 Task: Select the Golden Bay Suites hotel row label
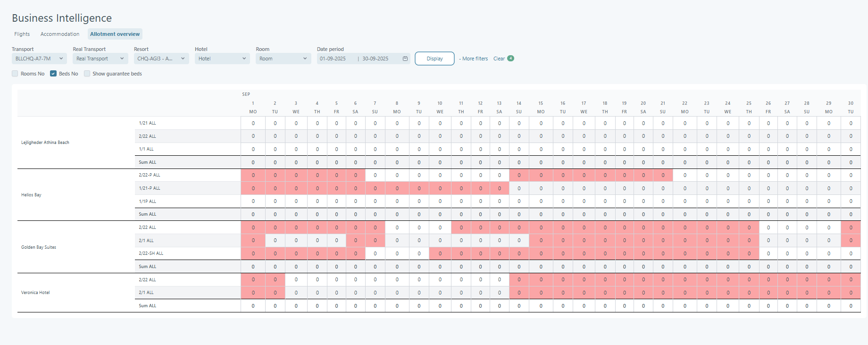pyautogui.click(x=39, y=247)
